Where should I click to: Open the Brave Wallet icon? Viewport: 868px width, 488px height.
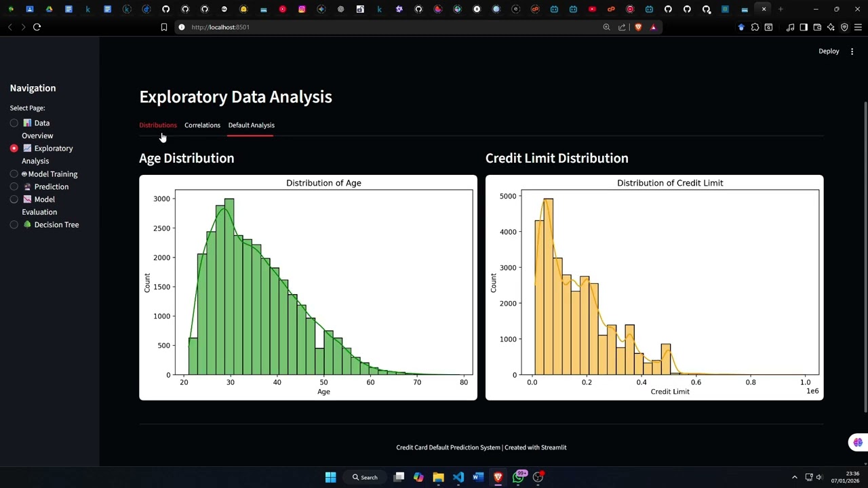point(817,27)
